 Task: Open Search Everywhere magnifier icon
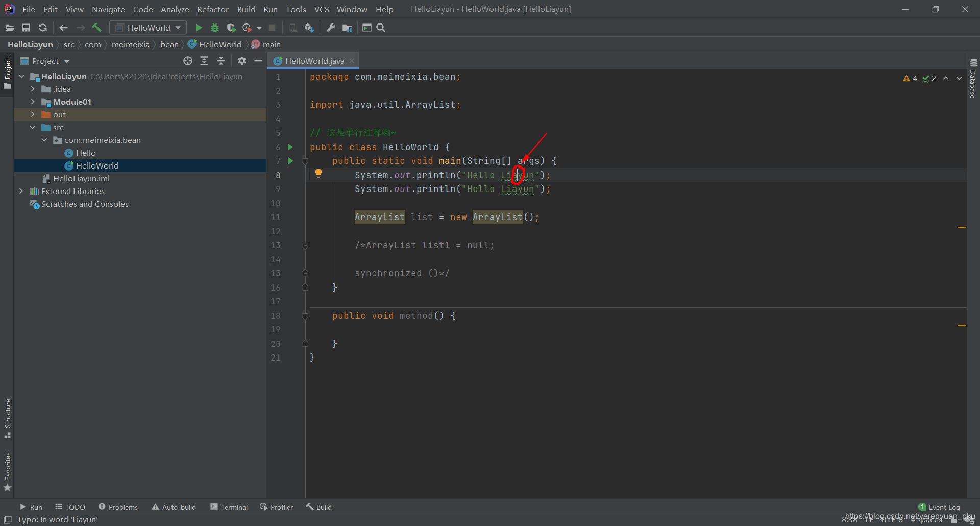pyautogui.click(x=381, y=28)
